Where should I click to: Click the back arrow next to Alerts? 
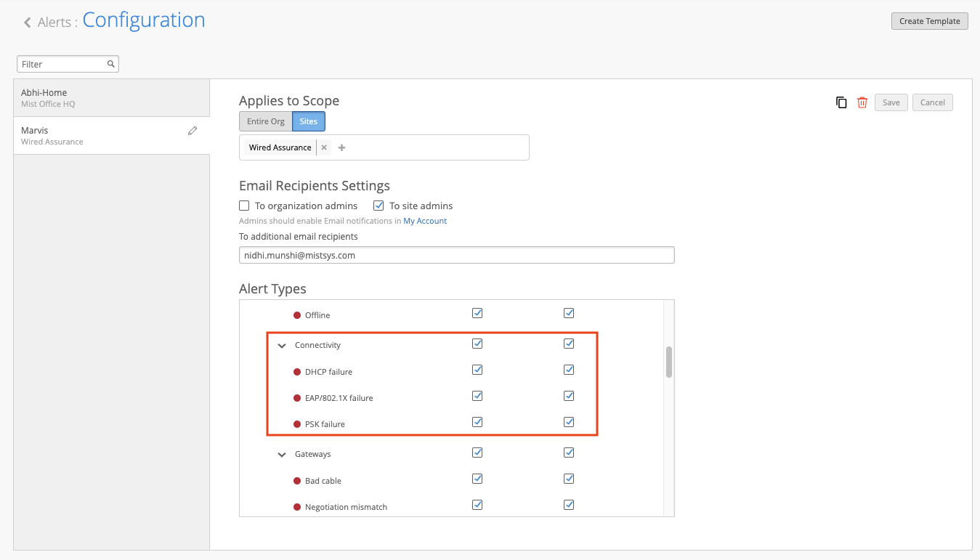28,23
